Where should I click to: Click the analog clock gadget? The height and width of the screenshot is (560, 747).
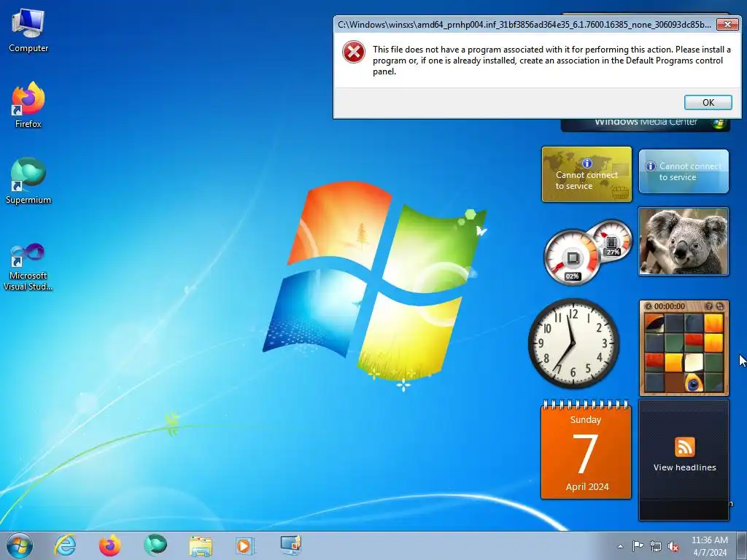click(573, 343)
